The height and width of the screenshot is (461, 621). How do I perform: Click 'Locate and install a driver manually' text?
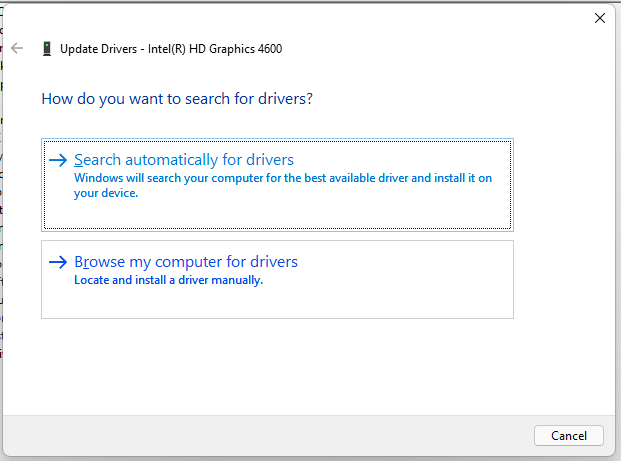[168, 281]
